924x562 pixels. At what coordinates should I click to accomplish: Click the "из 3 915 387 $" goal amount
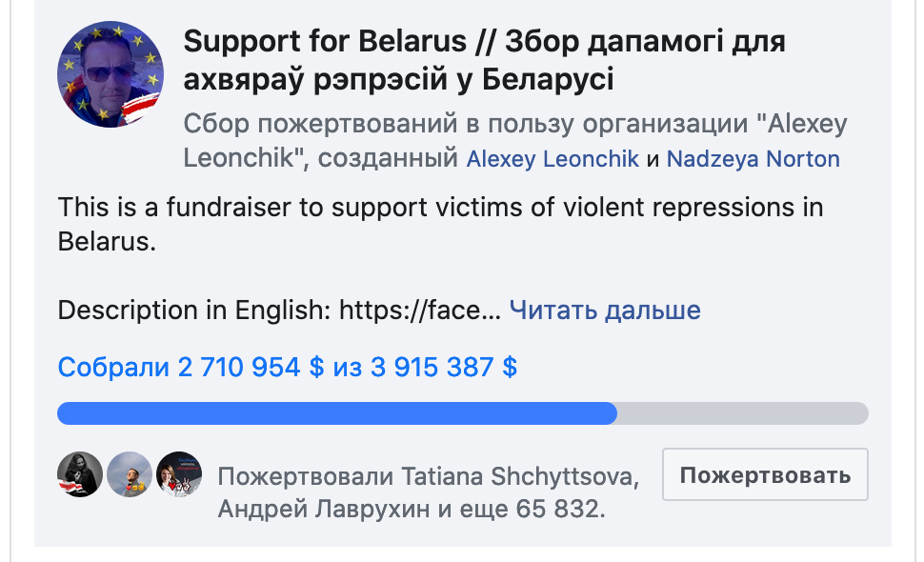pos(425,368)
